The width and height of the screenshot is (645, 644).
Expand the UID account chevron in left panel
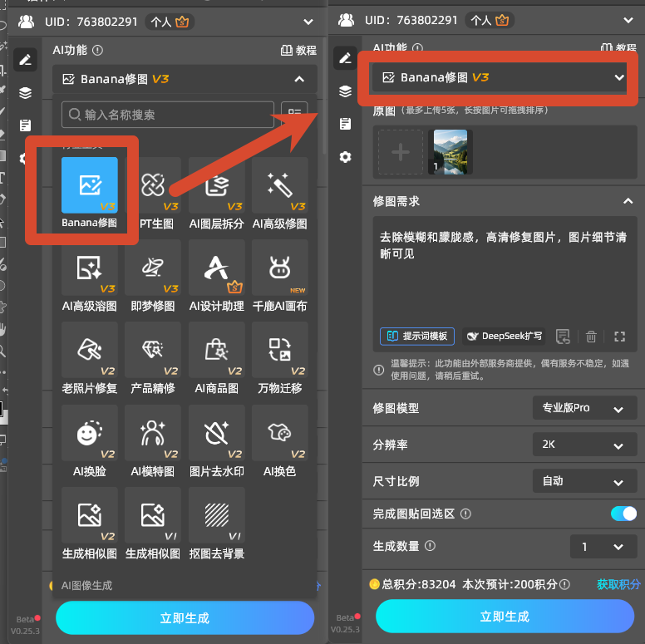[308, 22]
